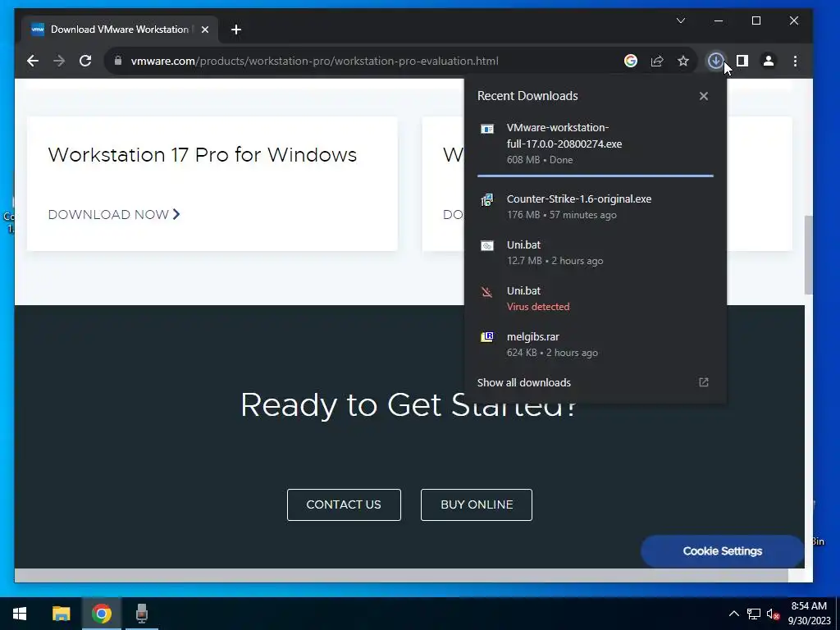Click the microphone app taskbar icon
This screenshot has height=630, width=840.
click(141, 614)
